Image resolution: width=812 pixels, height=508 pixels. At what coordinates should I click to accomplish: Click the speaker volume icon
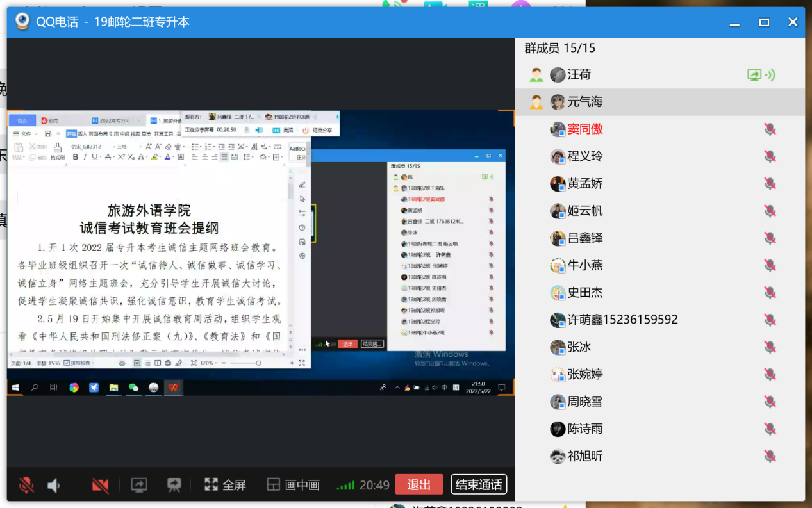pos(54,486)
